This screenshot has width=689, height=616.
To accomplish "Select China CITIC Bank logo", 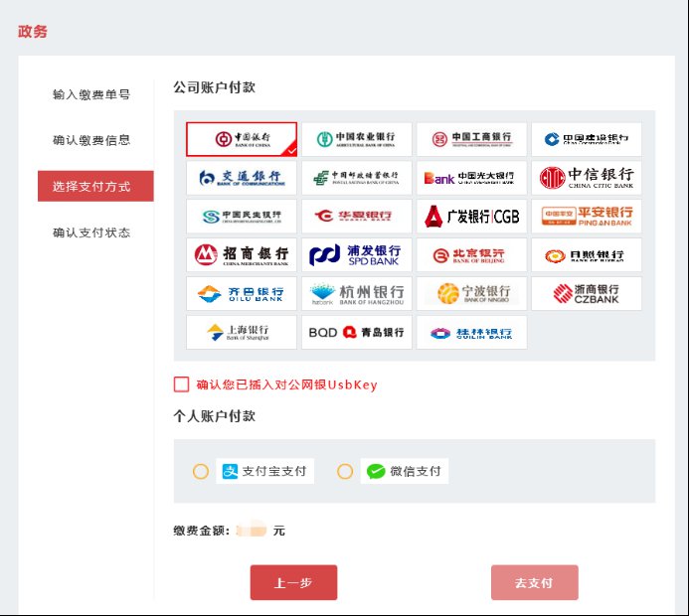I will [586, 178].
